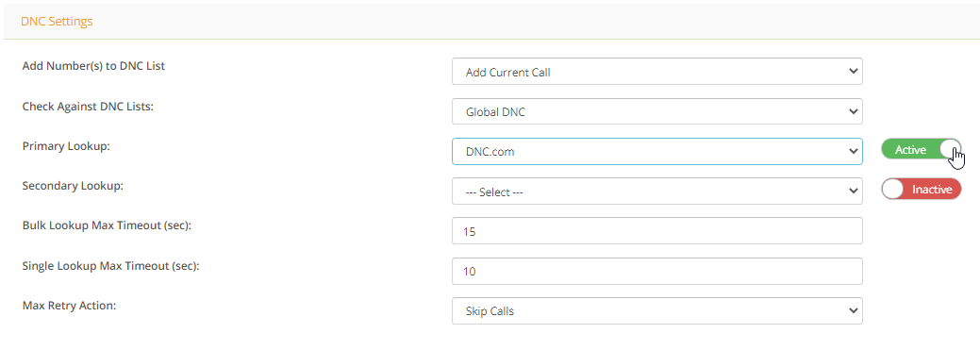Open the Secondary Lookup Select dropdown
Image resolution: width=980 pixels, height=350 pixels.
click(656, 192)
